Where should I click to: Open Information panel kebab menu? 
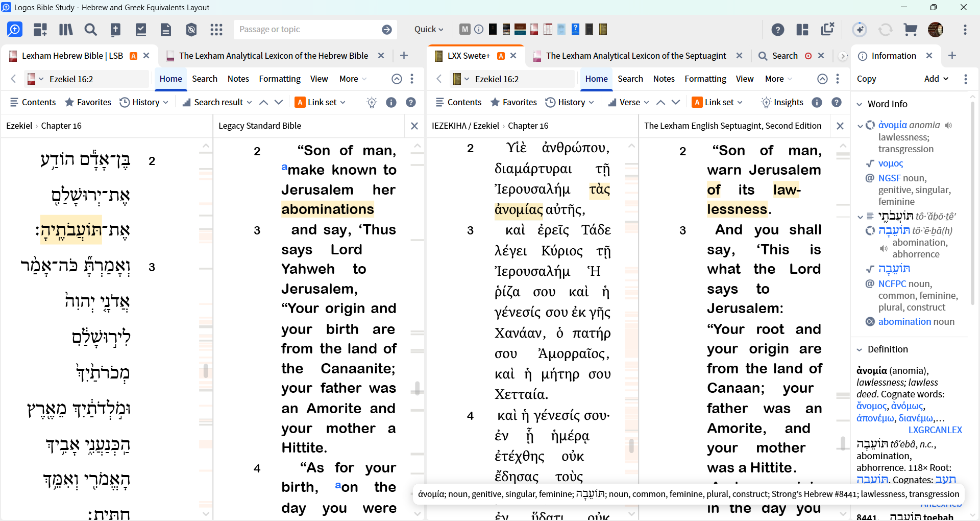[x=965, y=79]
